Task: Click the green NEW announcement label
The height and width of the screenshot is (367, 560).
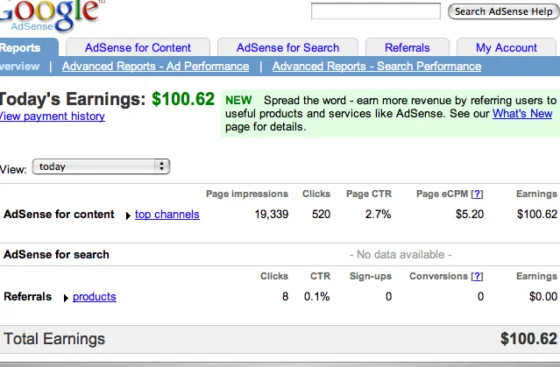Action: click(x=239, y=100)
